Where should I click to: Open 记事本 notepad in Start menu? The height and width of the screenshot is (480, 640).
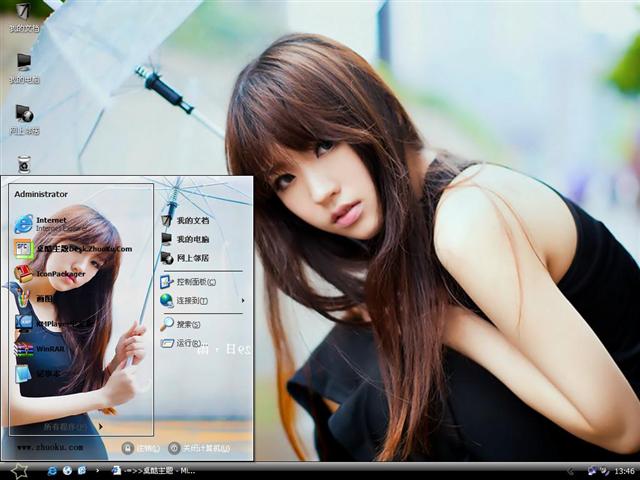(x=38, y=373)
